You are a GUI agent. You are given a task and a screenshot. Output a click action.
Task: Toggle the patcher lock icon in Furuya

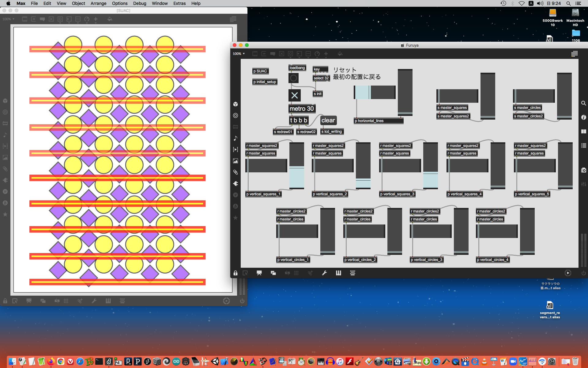235,273
